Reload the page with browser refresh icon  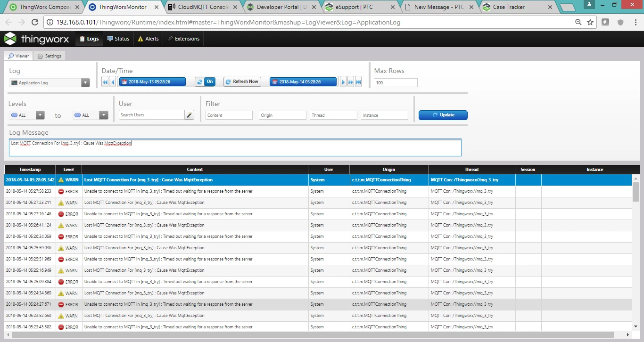coord(34,22)
